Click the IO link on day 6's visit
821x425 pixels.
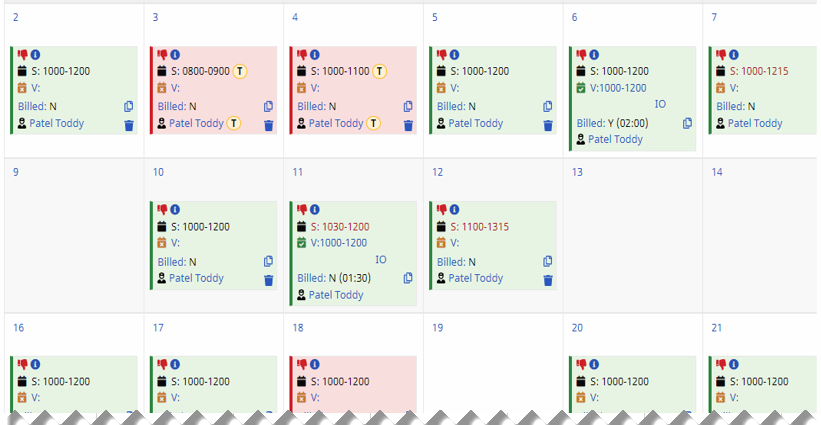click(x=660, y=104)
